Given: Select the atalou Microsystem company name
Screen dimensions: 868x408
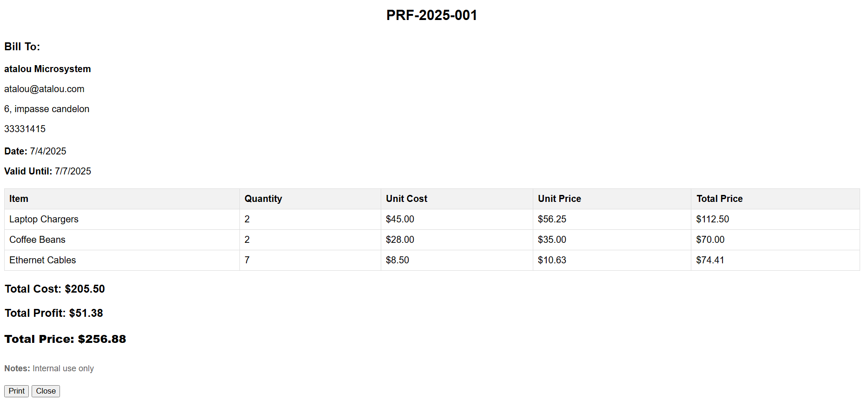Looking at the screenshot, I should 47,69.
